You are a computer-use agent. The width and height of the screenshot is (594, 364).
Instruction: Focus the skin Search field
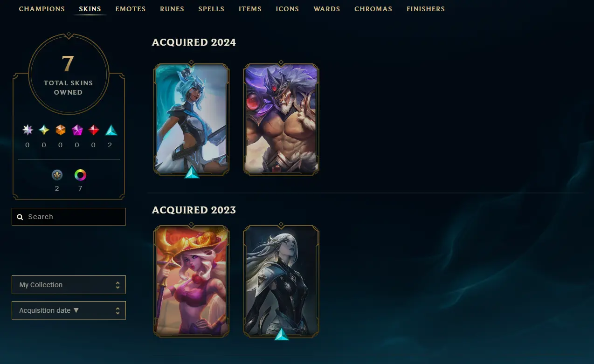coord(69,217)
